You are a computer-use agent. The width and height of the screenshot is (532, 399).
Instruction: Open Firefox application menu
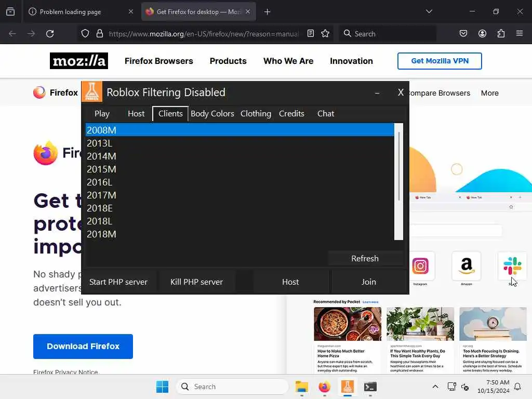(x=520, y=34)
